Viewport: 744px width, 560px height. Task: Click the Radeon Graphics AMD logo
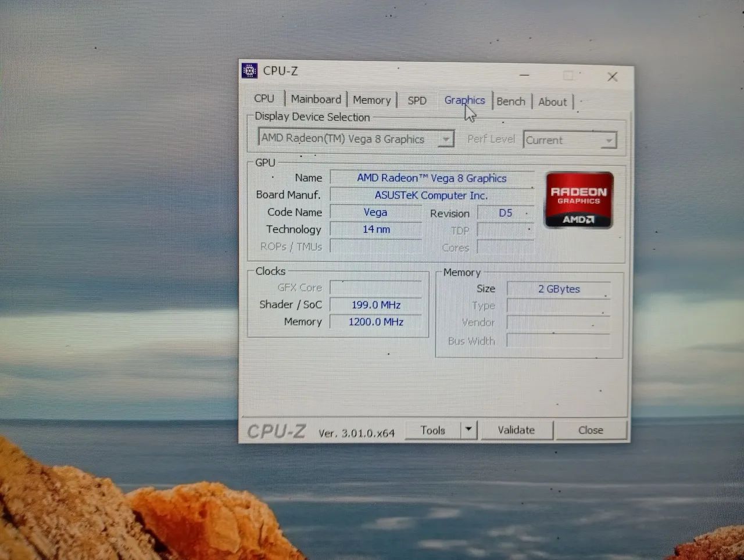pos(579,200)
